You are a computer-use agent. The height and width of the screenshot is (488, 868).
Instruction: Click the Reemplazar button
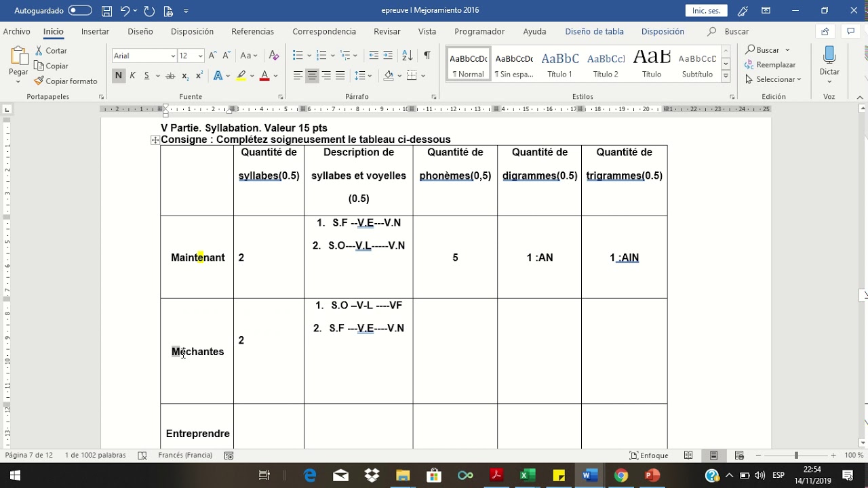(770, 65)
